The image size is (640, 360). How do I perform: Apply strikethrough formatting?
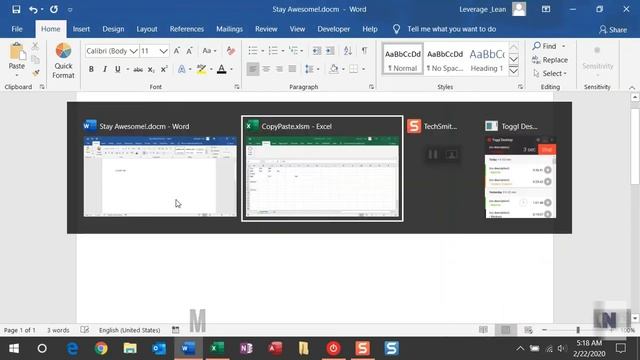138,69
